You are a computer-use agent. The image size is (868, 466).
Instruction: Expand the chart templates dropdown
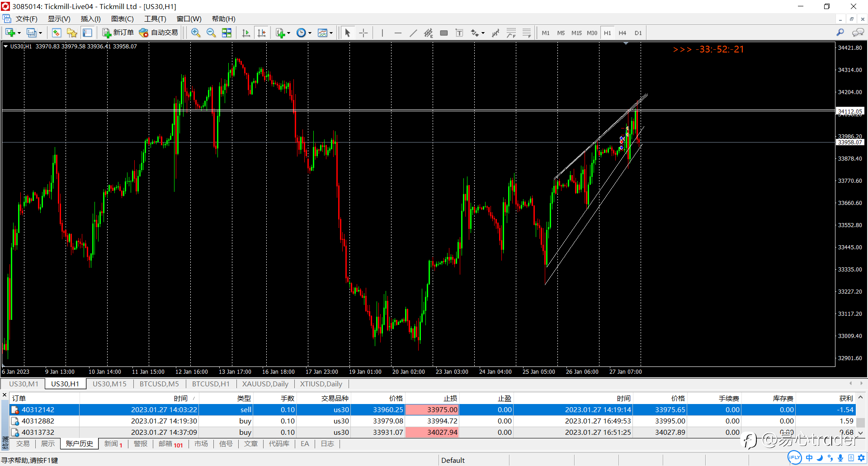point(331,33)
